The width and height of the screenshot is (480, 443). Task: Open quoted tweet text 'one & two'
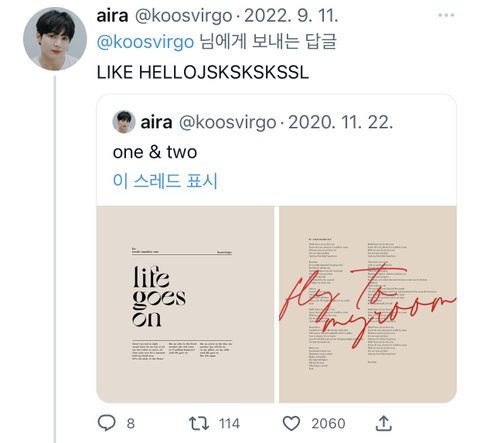coord(155,152)
